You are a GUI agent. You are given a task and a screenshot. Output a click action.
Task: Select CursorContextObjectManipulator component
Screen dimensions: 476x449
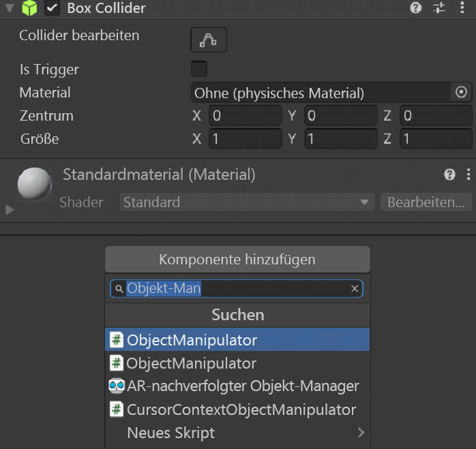237,409
